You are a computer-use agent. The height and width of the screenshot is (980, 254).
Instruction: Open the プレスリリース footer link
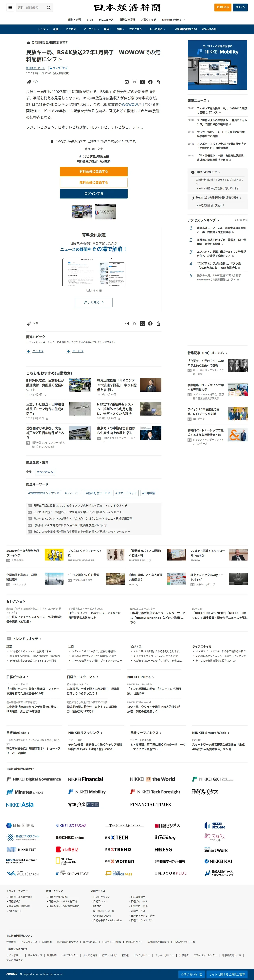tap(29, 942)
